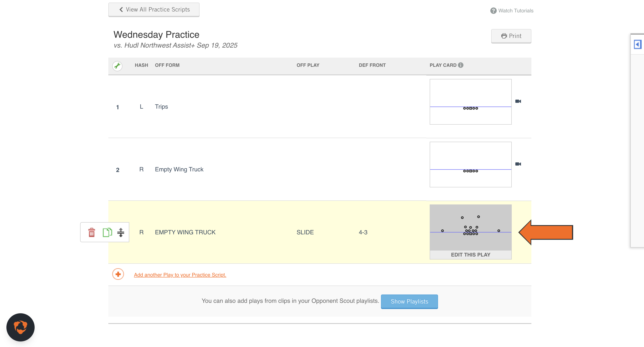Click the Play Card info icon
The height and width of the screenshot is (347, 644).
click(460, 65)
